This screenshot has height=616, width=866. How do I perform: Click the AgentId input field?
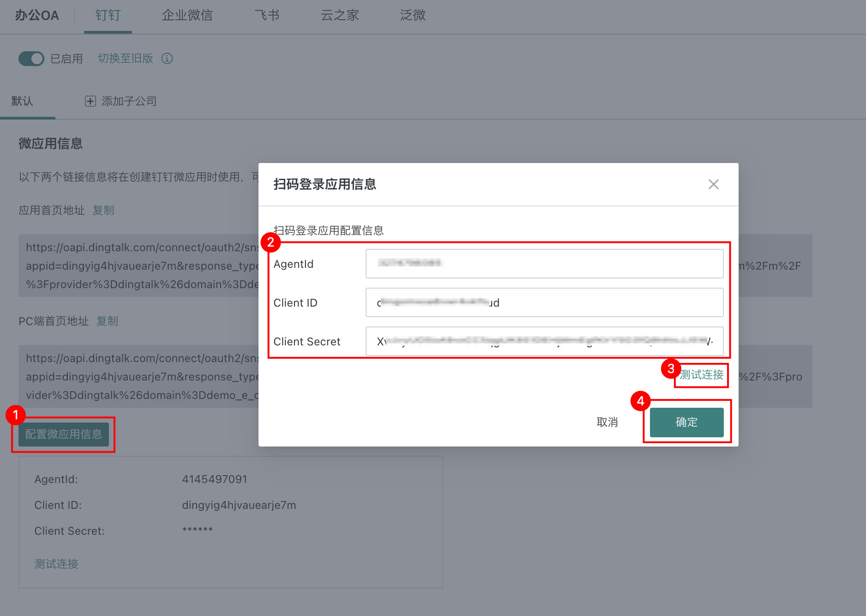544,264
